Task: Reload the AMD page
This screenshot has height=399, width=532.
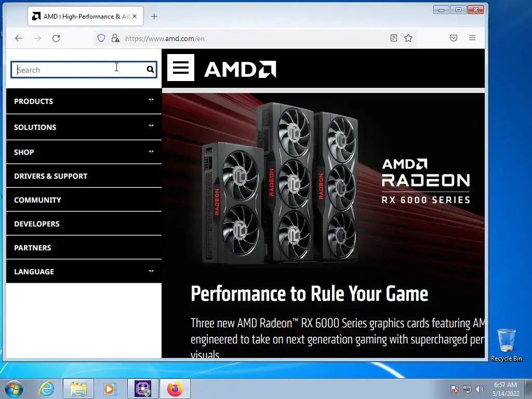Action: point(56,38)
